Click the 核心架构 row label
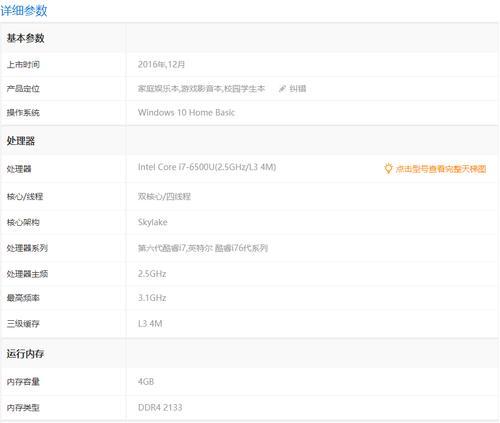Screen dimensions: 500x423 23,222
